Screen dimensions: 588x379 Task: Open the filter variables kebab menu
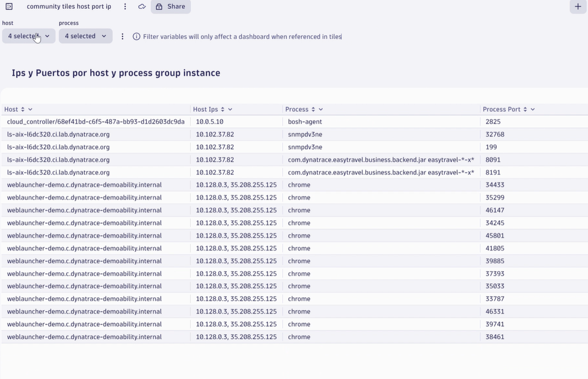[123, 36]
